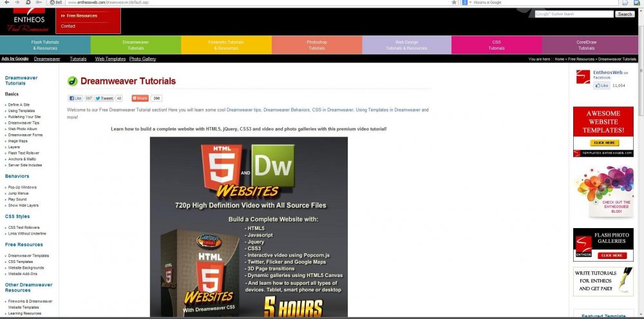Open the Dreamweaver tips inline link
Screen dimensions: 644x319
tap(244, 110)
